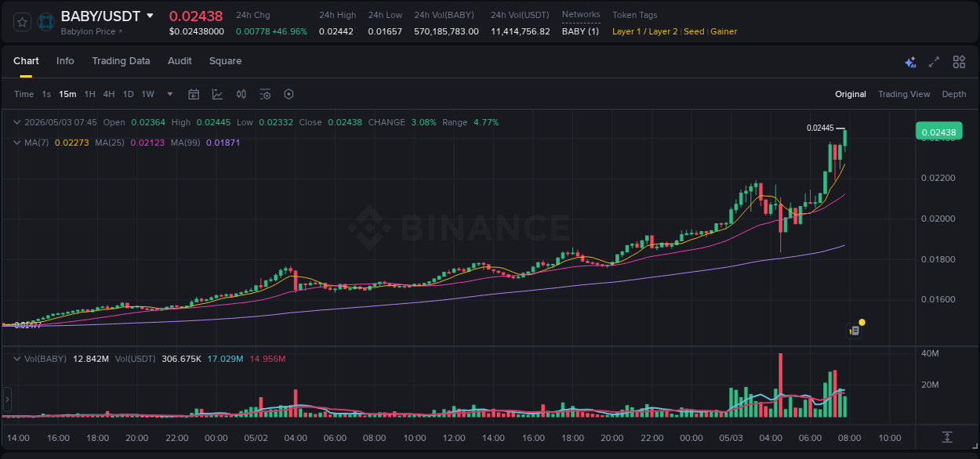Click the Gainer token tag
This screenshot has height=459, width=980.
724,31
